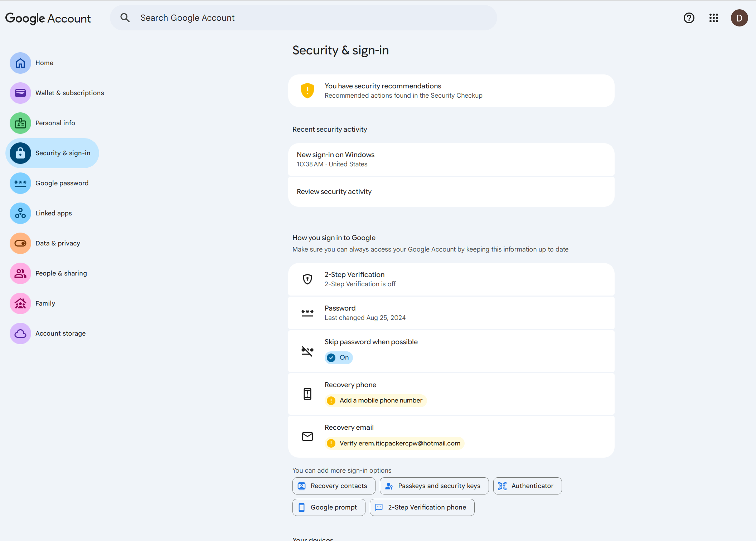
Task: Click the Family house icon
Action: [x=20, y=303]
